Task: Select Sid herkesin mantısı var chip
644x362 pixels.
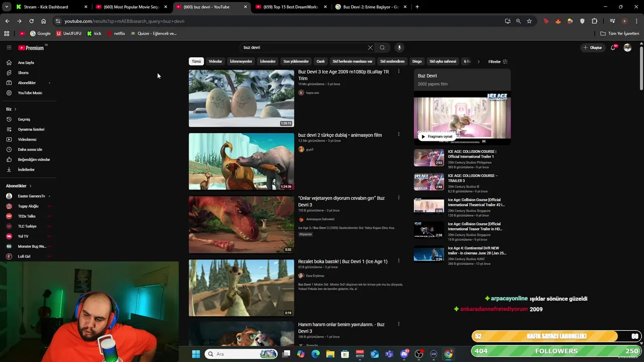Action: (352, 61)
